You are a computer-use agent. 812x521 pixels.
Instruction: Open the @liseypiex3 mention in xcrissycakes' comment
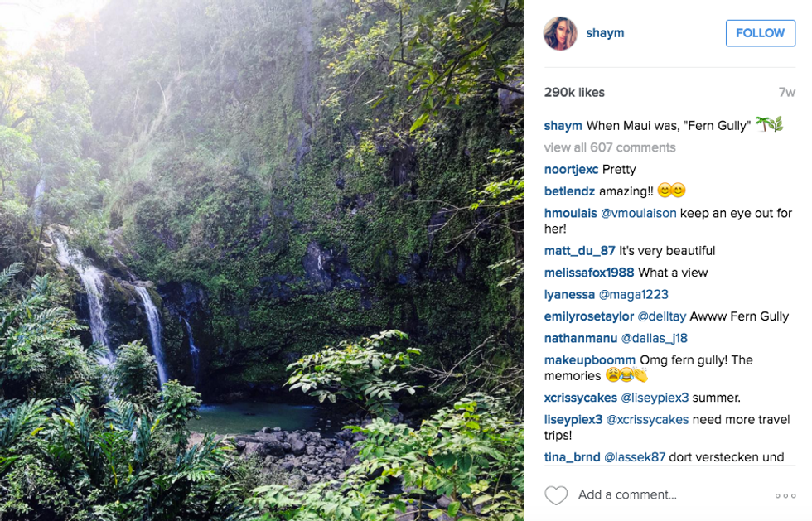coord(654,398)
